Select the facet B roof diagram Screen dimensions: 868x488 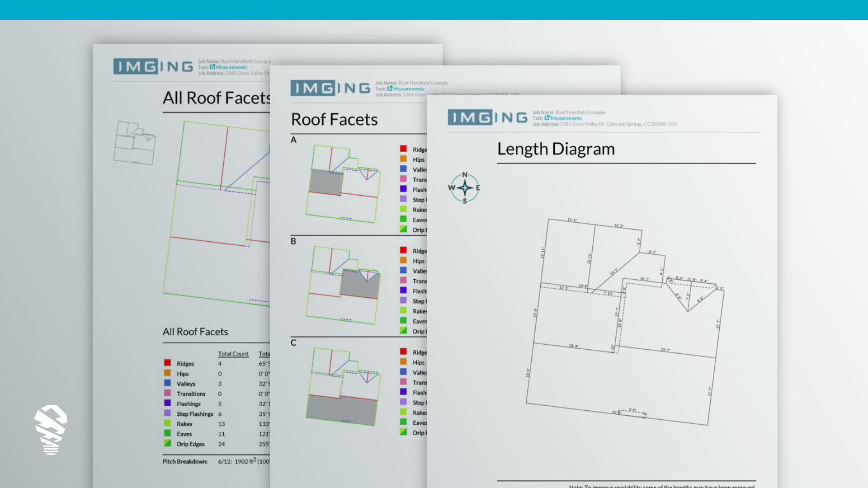coord(344,286)
